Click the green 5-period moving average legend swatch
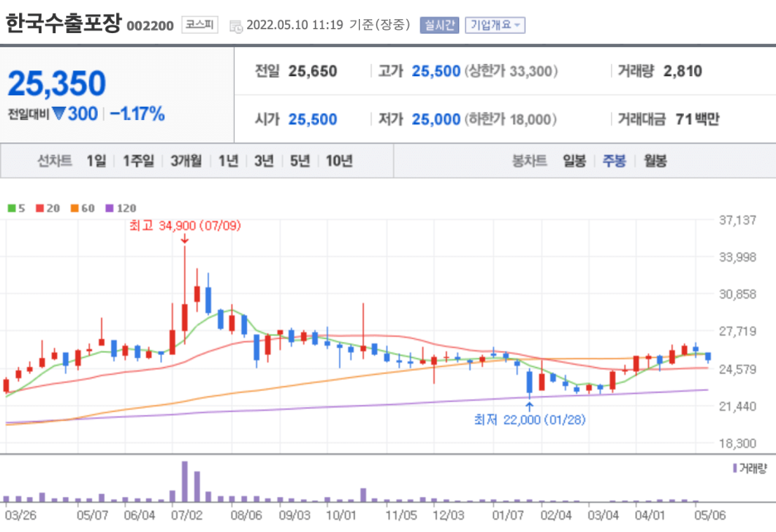776x532 pixels. click(x=12, y=208)
